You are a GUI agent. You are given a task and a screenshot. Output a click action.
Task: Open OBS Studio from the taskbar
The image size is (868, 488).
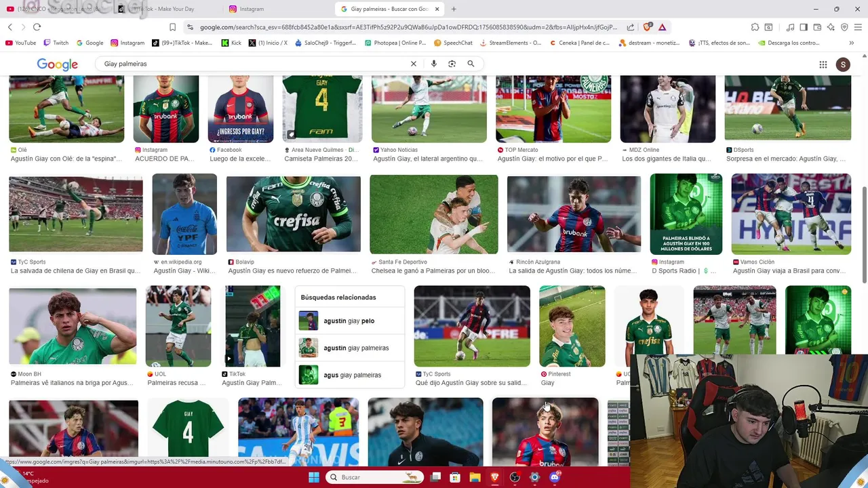tap(515, 477)
